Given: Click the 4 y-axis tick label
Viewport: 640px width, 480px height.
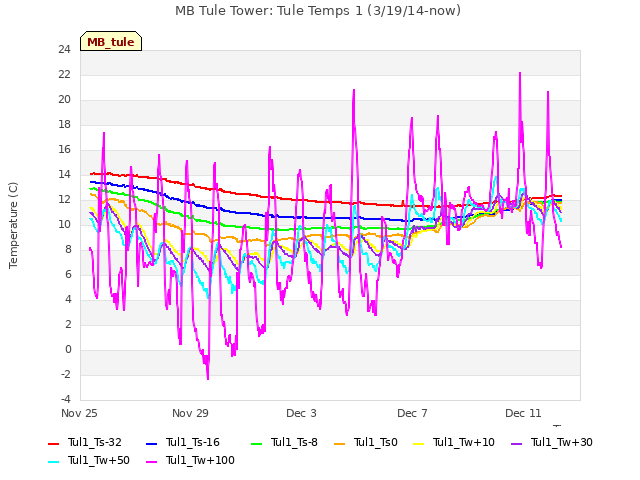Looking at the screenshot, I should (x=68, y=300).
